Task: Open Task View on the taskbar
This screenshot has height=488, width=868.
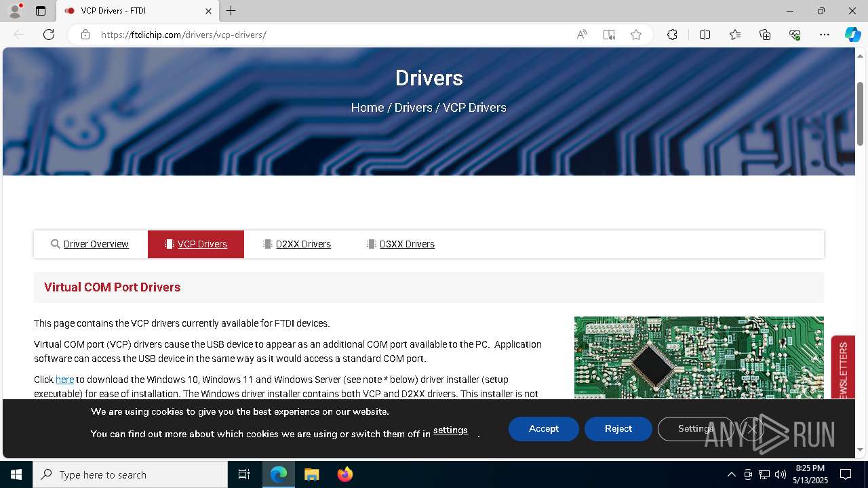Action: (x=244, y=474)
